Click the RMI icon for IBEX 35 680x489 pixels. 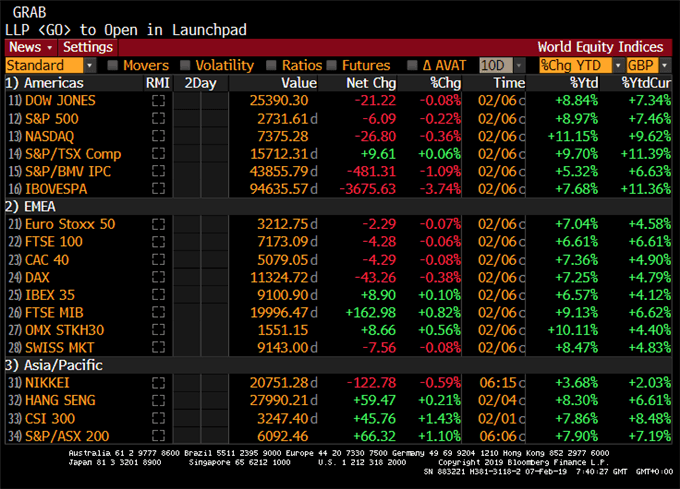point(158,295)
